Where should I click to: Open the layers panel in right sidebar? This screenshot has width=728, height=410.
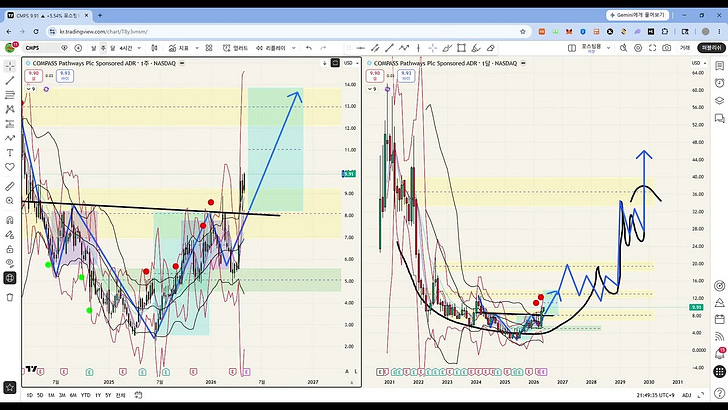point(720,101)
